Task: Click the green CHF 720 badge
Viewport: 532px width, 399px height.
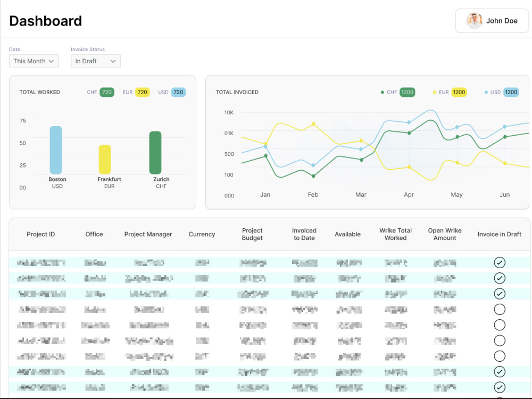Action: pyautogui.click(x=107, y=92)
